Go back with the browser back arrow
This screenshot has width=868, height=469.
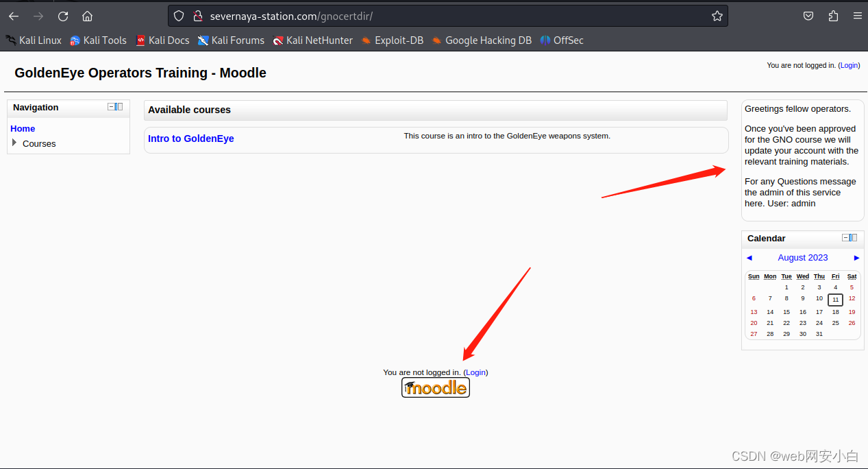[14, 16]
